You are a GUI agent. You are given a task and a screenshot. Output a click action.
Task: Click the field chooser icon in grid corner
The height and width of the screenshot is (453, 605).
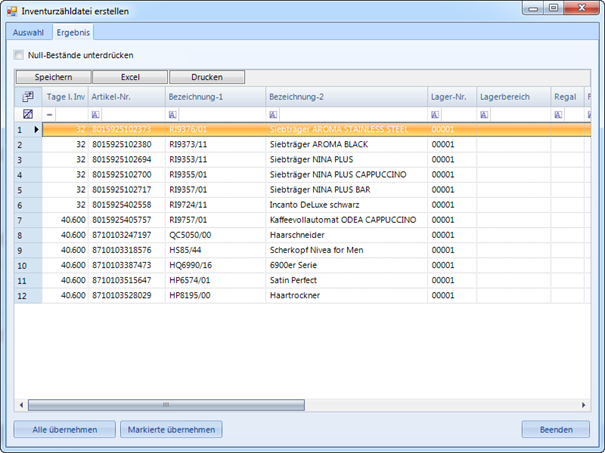pyautogui.click(x=28, y=96)
